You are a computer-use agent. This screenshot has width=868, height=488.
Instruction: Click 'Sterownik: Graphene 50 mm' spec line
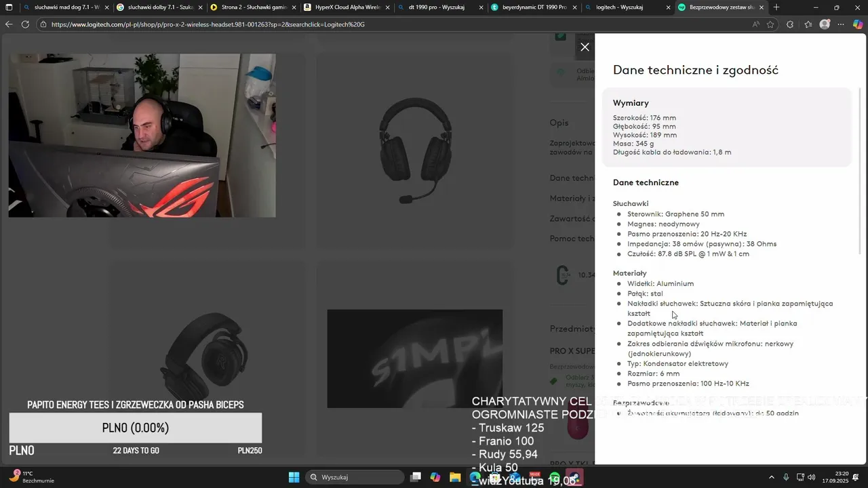coord(675,214)
